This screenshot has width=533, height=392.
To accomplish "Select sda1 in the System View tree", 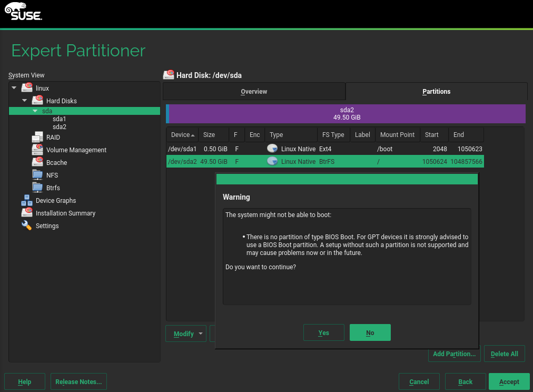I will (60, 119).
